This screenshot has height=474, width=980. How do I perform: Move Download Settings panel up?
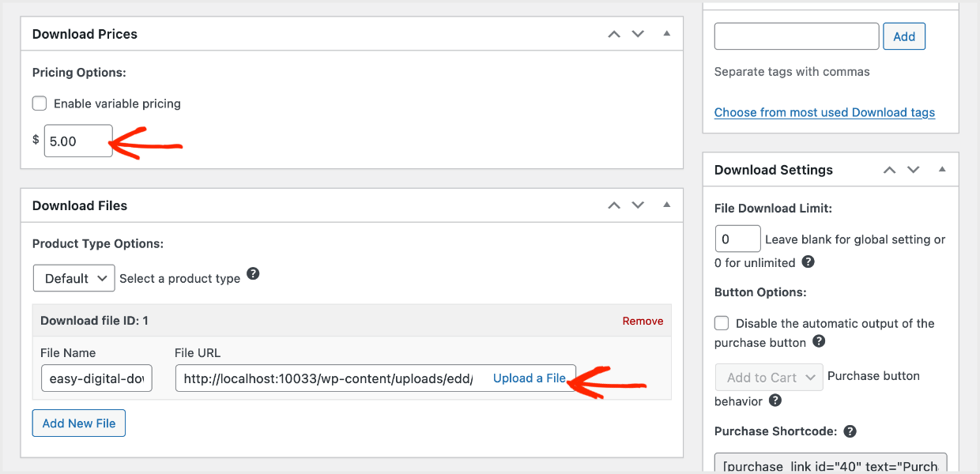click(x=890, y=170)
